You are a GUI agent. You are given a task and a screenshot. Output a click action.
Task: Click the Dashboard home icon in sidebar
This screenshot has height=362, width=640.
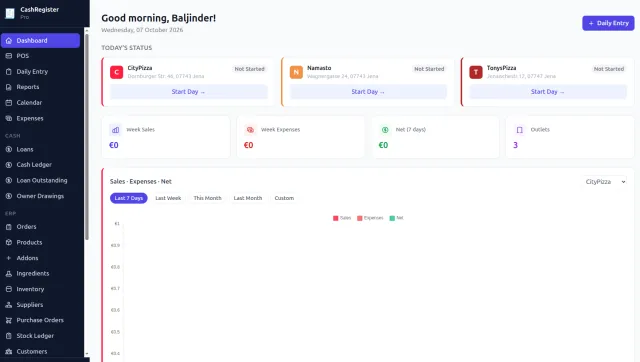click(9, 40)
